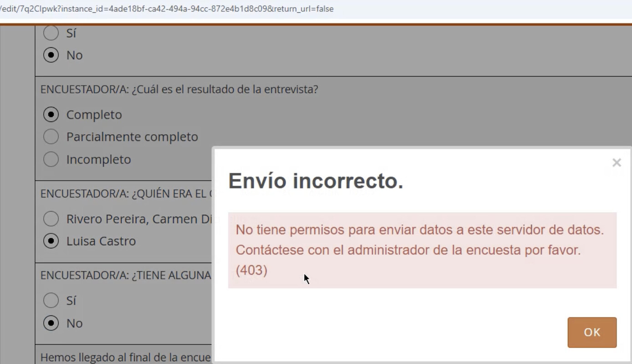Click the '(403)' error code text
The image size is (632, 364).
251,270
